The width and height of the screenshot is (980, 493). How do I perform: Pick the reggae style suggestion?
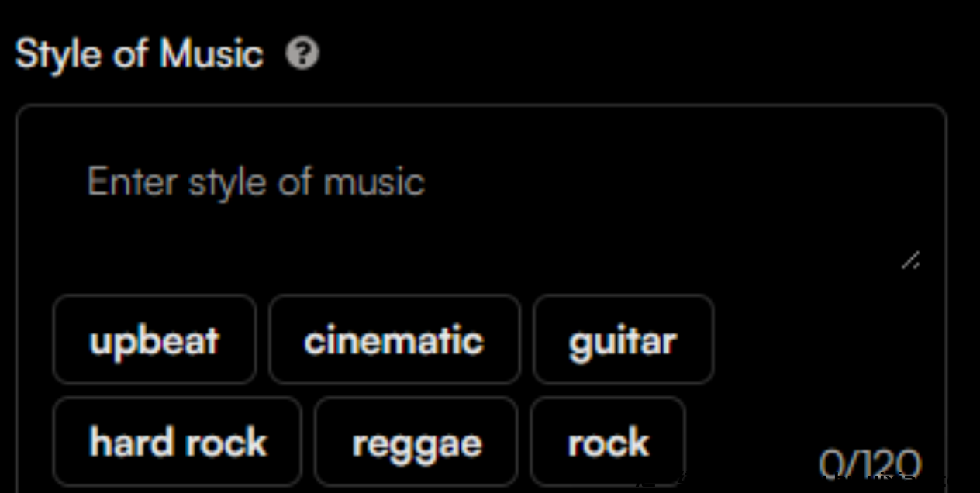(x=416, y=442)
